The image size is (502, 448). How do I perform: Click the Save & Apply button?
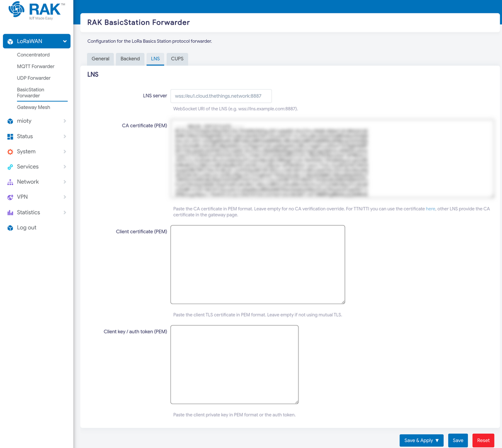[422, 441]
